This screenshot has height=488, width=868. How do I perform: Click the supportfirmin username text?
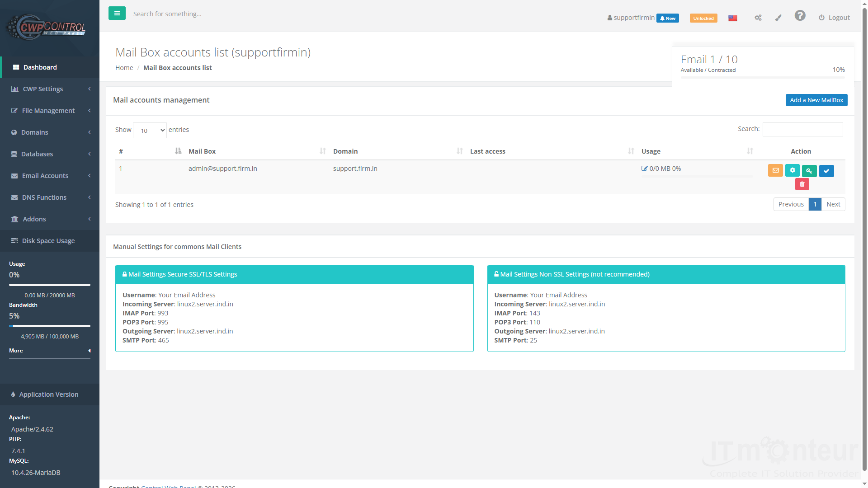[x=634, y=18]
